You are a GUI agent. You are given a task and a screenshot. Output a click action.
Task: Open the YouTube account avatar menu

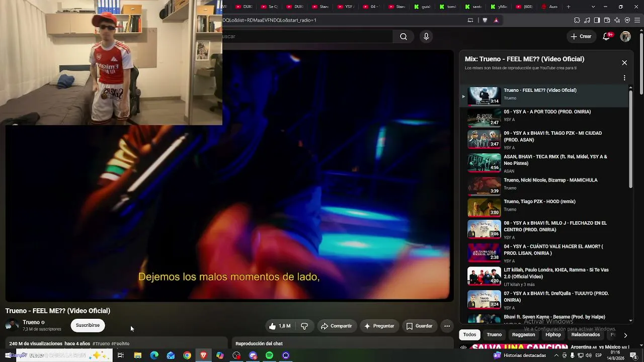[625, 36]
